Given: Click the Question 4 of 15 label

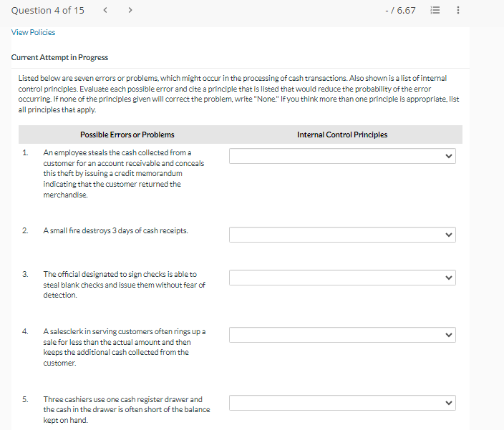Looking at the screenshot, I should (x=47, y=10).
